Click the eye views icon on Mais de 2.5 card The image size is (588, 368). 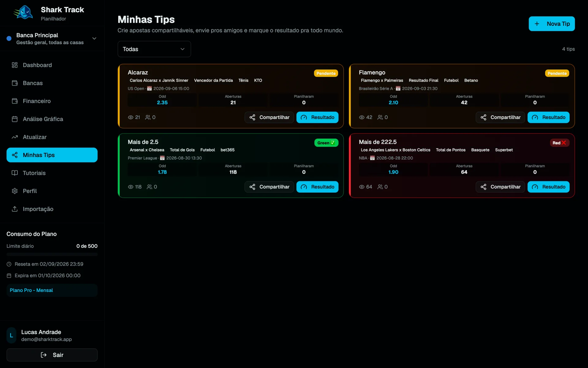tap(130, 187)
